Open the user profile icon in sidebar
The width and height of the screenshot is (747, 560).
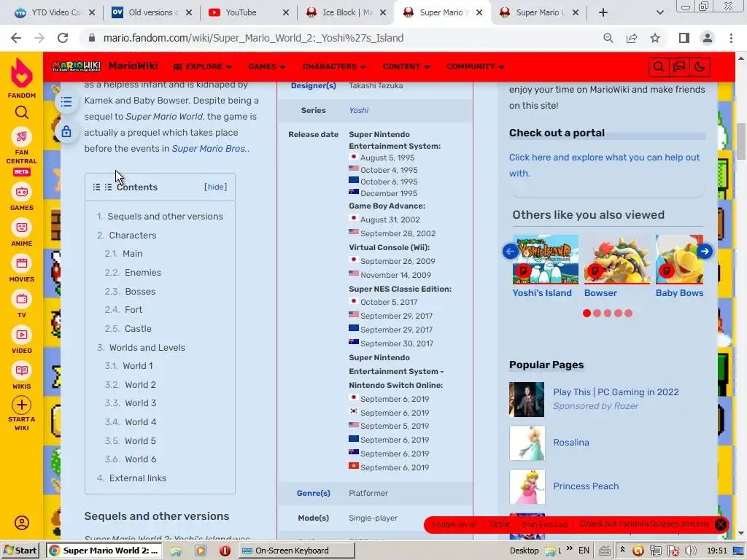point(21,523)
